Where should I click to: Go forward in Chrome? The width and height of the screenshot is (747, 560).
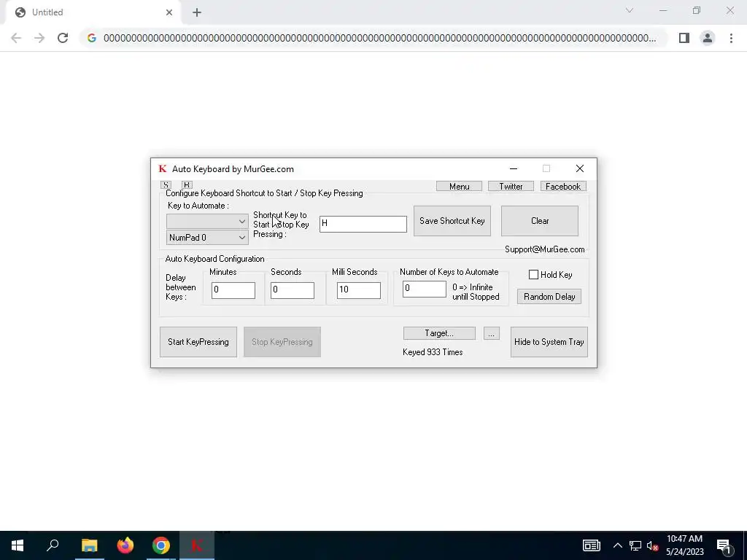[x=39, y=38]
